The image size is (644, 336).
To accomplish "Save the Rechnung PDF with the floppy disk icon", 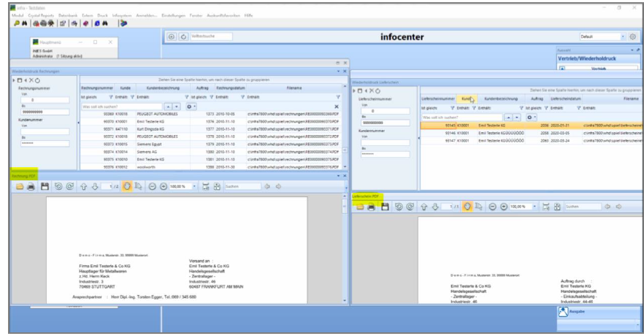I will 45,187.
